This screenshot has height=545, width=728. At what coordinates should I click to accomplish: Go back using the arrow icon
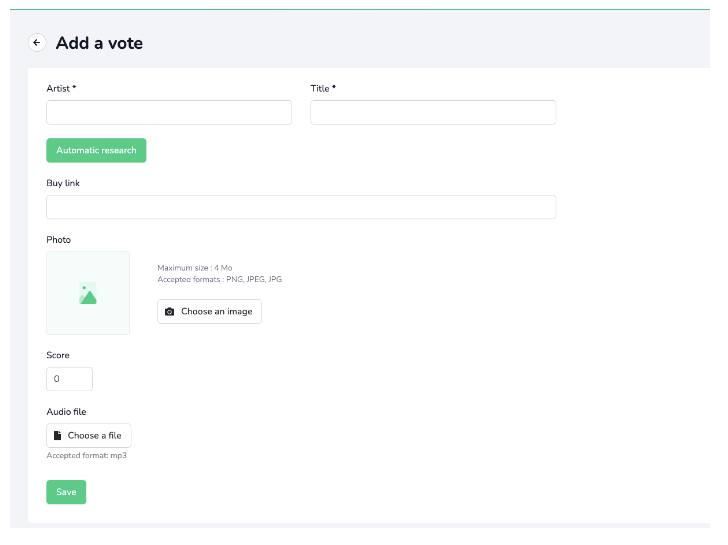point(37,43)
